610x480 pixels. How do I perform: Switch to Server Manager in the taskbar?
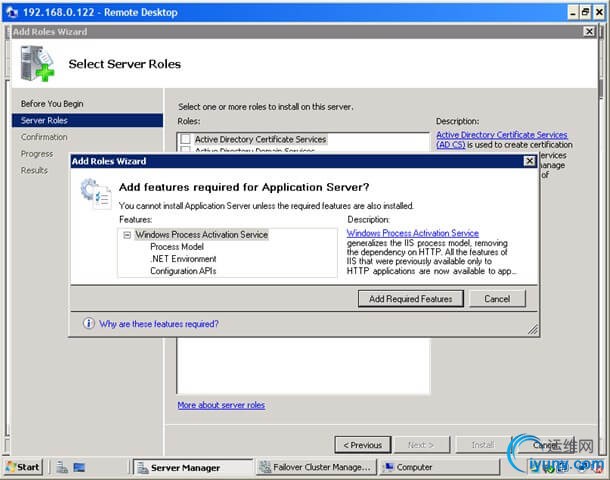pos(193,467)
